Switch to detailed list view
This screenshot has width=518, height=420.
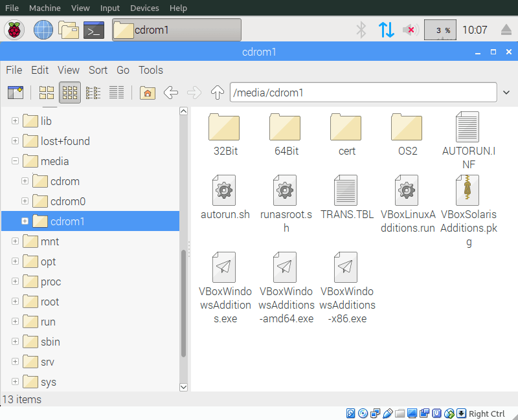pyautogui.click(x=117, y=93)
